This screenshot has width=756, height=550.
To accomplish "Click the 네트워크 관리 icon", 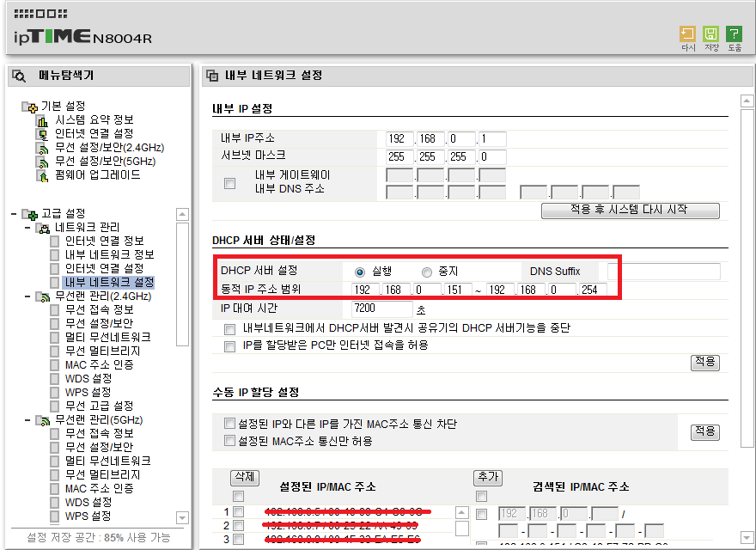I will click(x=43, y=228).
